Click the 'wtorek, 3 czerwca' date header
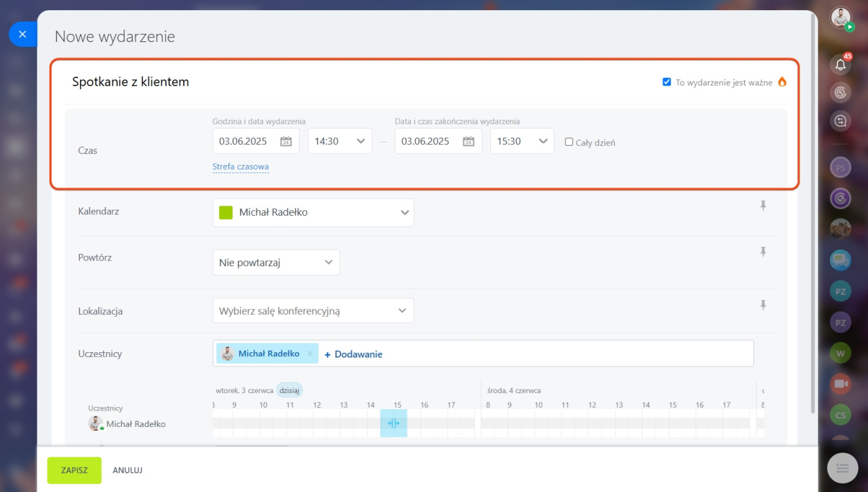This screenshot has width=868, height=492. click(244, 390)
